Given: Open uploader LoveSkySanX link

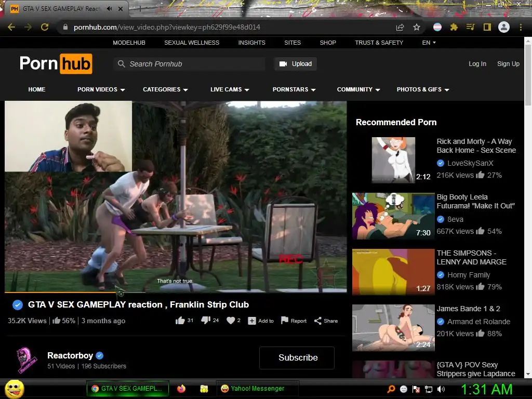Looking at the screenshot, I should tap(470, 163).
